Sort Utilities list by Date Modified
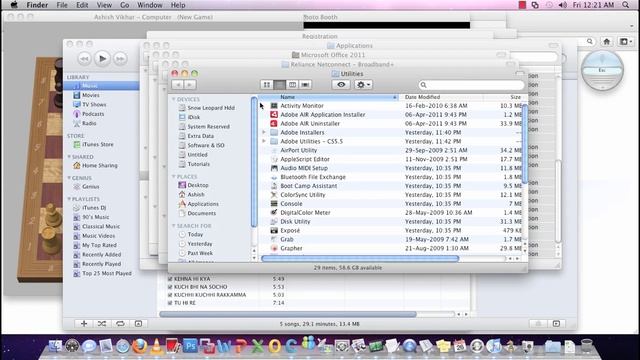This screenshot has height=360, width=640. (x=441, y=97)
